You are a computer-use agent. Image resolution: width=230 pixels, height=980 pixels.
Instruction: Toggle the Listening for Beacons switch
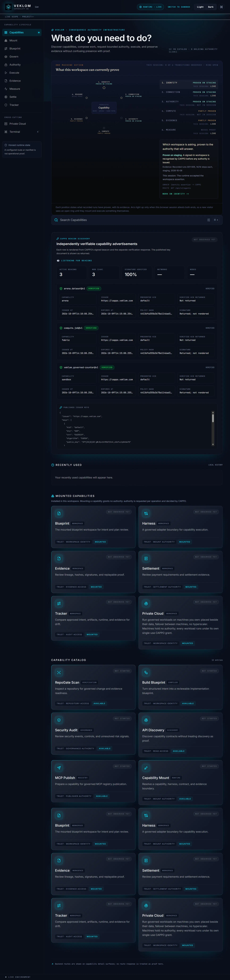[x=58, y=261]
